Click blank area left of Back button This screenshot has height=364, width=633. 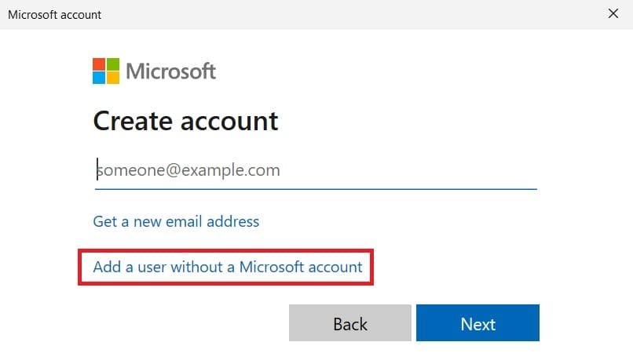pyautogui.click(x=181, y=323)
